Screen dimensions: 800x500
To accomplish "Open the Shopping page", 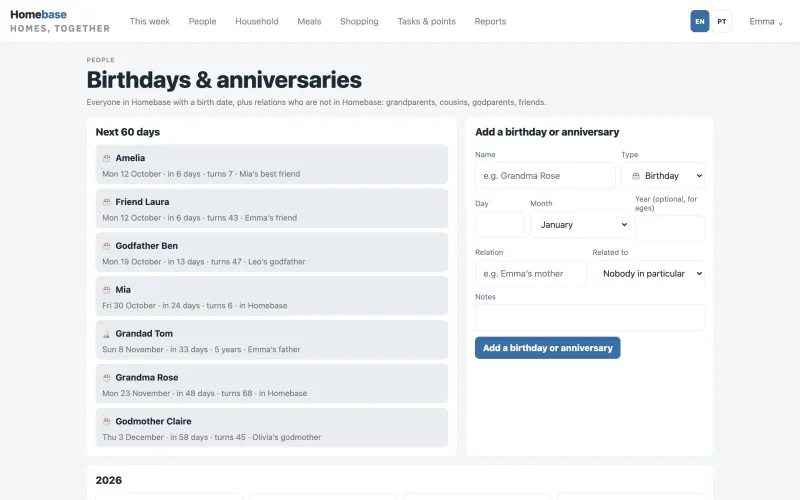I will pos(359,21).
